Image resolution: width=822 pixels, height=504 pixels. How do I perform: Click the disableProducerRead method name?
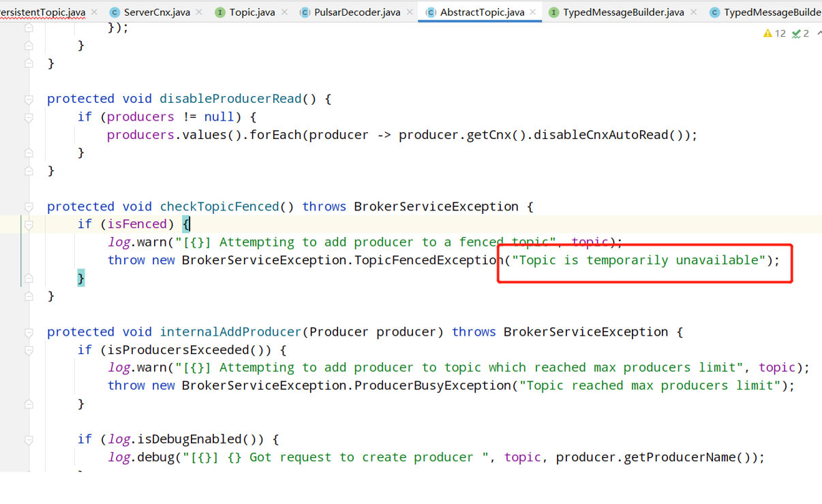tap(230, 99)
